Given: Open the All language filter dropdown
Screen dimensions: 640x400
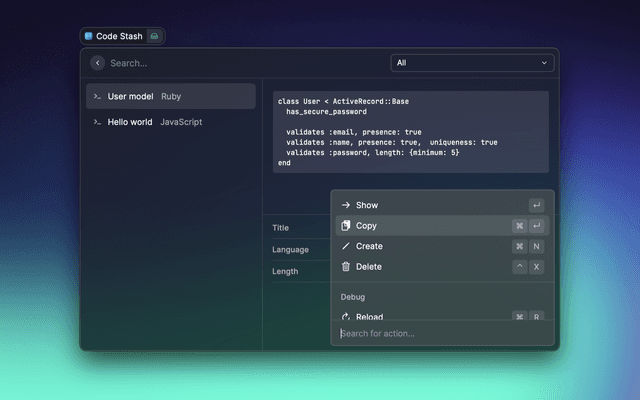Looking at the screenshot, I should click(x=472, y=63).
